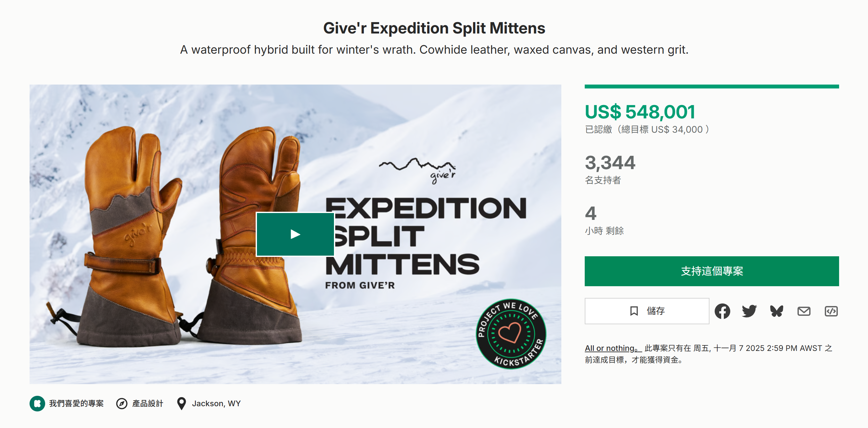Play the Expedition Split Mittens video
The image size is (868, 428).
click(x=295, y=234)
